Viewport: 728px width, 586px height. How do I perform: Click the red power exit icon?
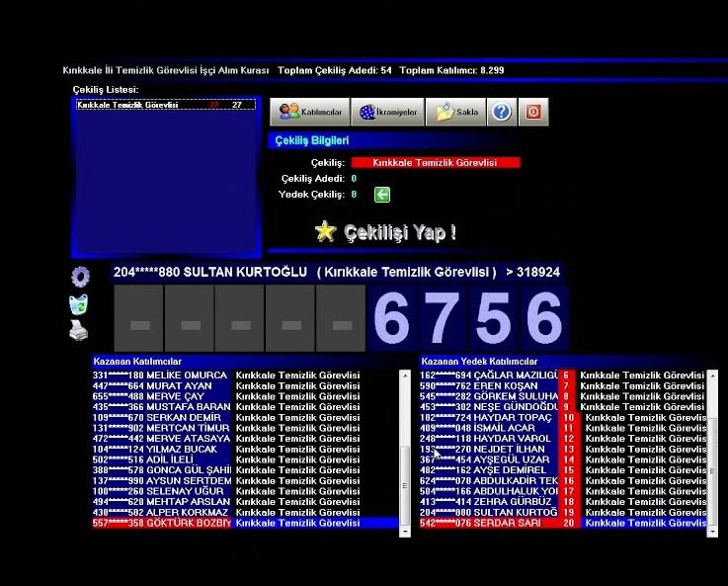(x=533, y=112)
